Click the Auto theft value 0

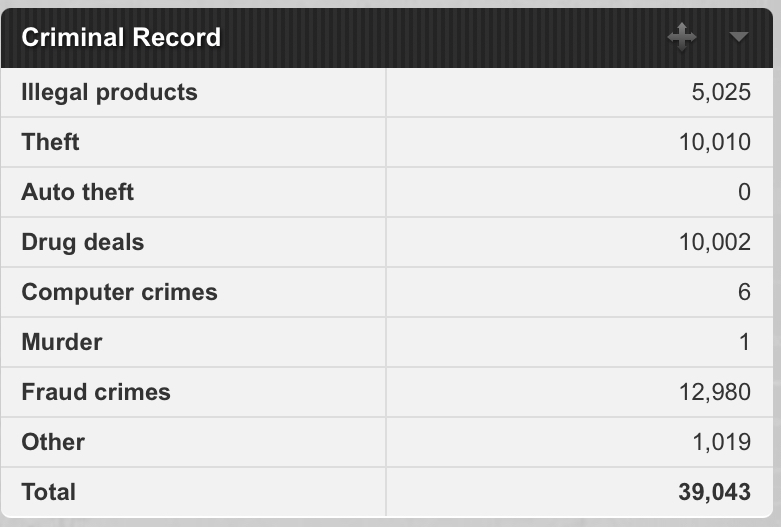click(745, 192)
